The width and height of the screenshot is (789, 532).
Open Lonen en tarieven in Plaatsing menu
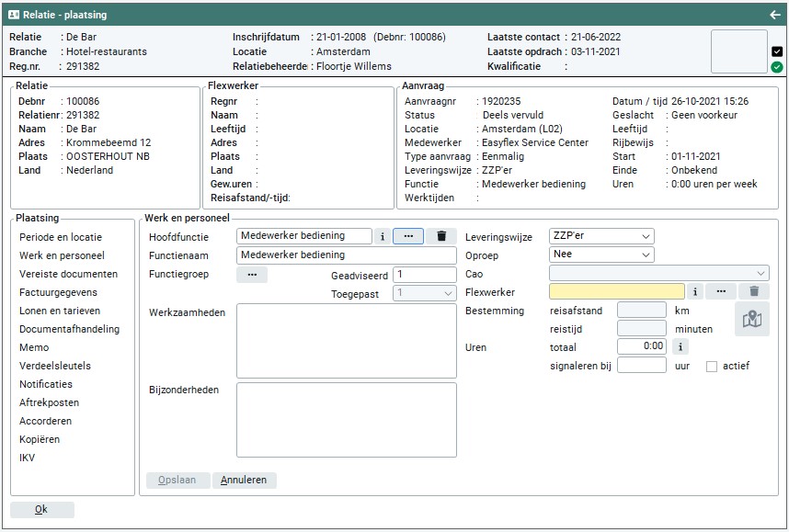pyautogui.click(x=60, y=311)
